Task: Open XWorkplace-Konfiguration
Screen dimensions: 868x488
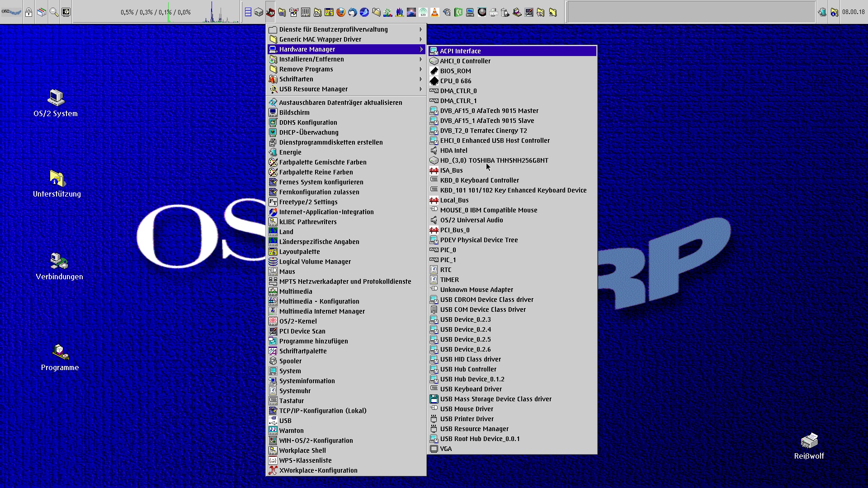Action: click(x=346, y=470)
